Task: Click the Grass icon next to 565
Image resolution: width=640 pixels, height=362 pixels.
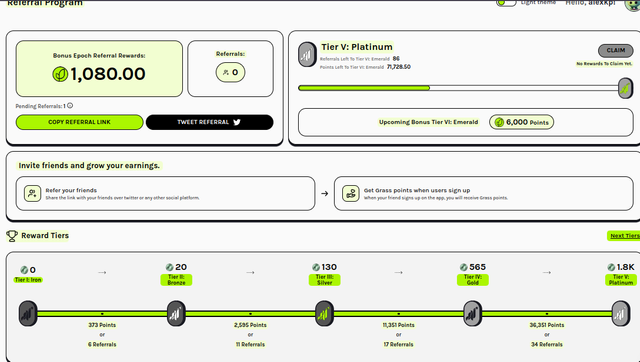Action: click(463, 267)
